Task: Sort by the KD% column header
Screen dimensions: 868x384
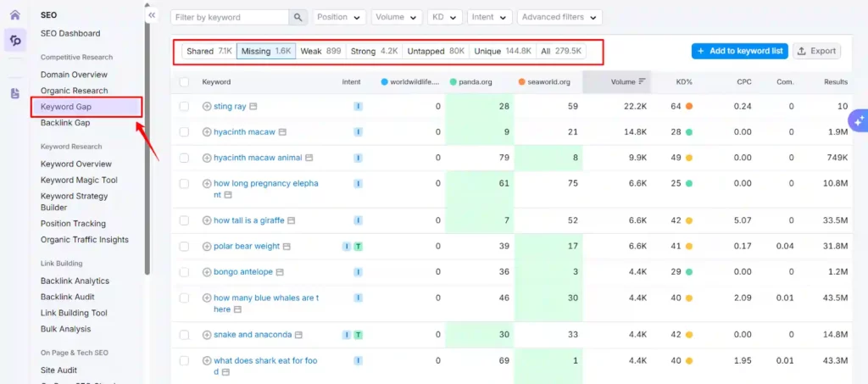Action: 684,82
